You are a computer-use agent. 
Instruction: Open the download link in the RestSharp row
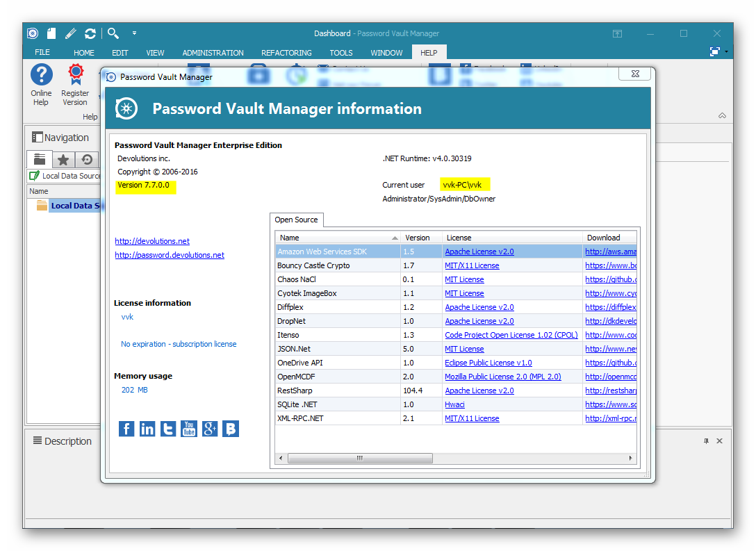click(x=611, y=391)
